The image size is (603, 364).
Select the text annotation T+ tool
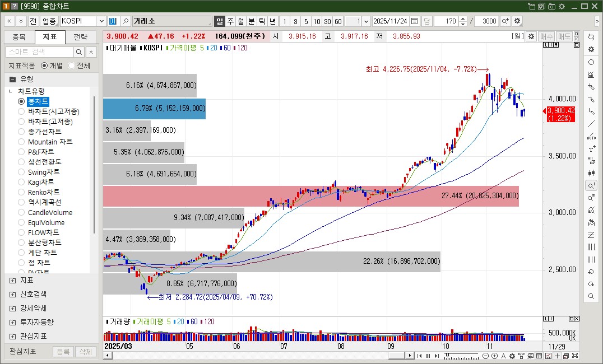[591, 149]
